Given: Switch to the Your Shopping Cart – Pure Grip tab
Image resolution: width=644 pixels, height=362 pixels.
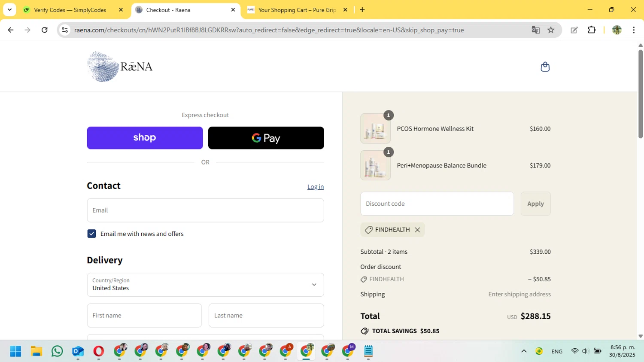Looking at the screenshot, I should coord(297,10).
